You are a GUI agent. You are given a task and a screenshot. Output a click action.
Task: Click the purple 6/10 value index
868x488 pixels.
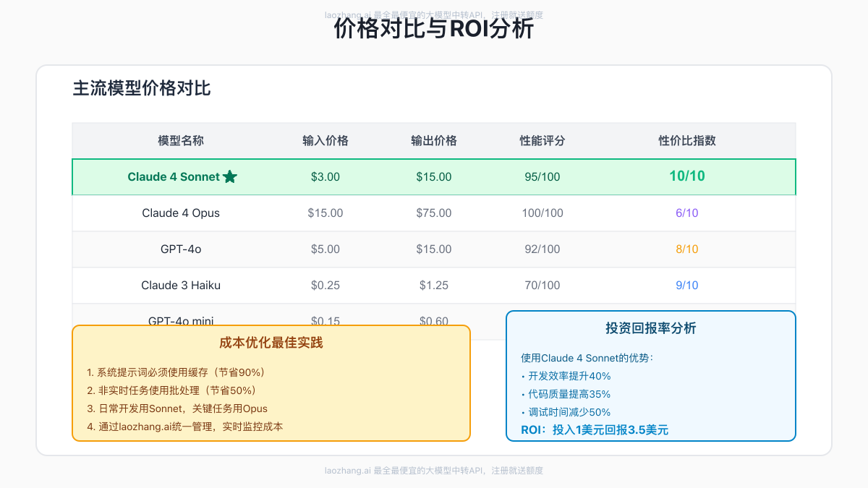pos(687,213)
